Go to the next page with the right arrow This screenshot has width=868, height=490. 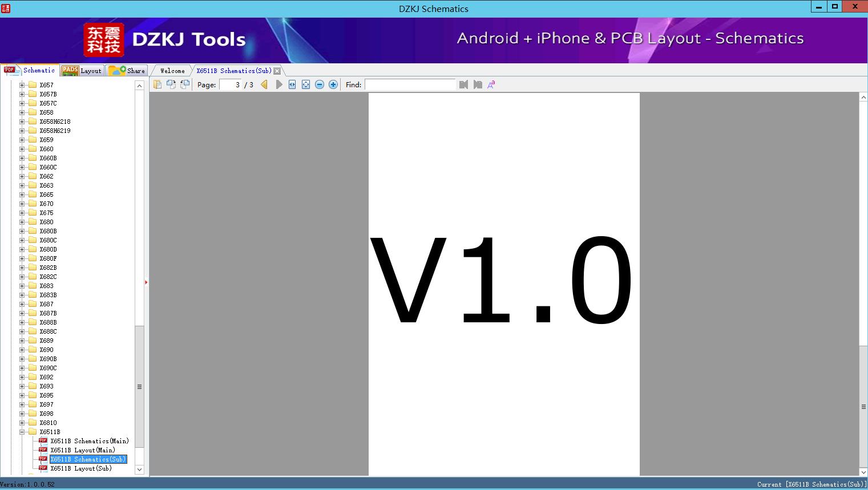pyautogui.click(x=278, y=84)
